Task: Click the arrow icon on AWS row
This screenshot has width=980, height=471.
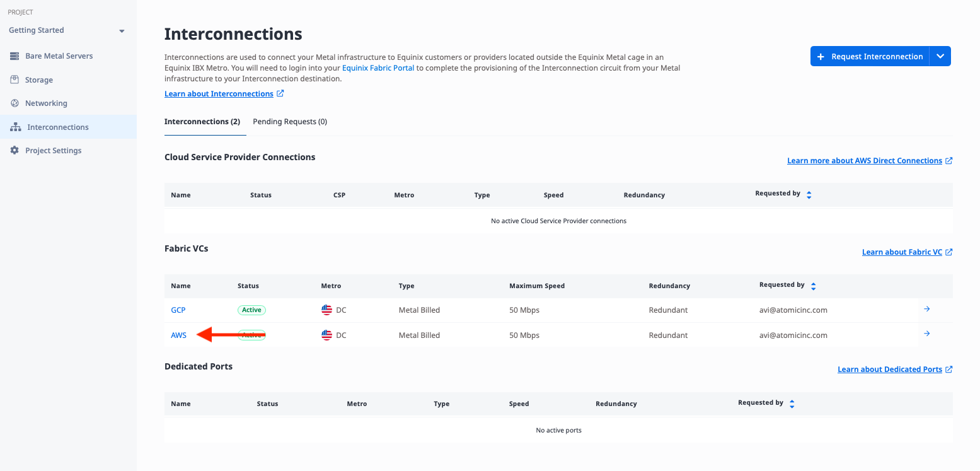Action: pos(927,334)
